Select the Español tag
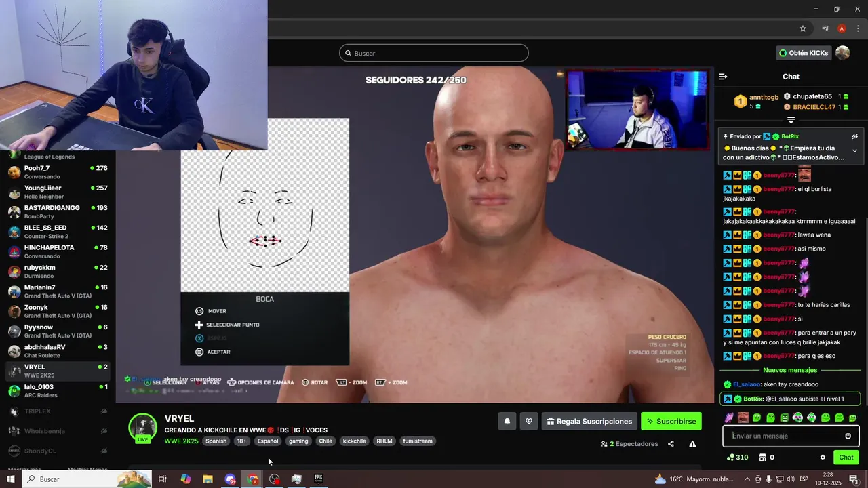This screenshot has width=868, height=488. tap(267, 441)
